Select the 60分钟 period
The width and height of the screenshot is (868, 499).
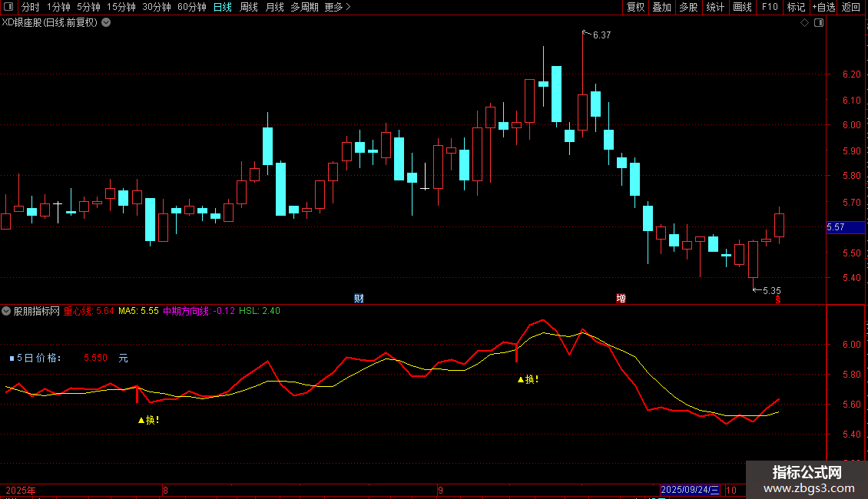pos(192,7)
